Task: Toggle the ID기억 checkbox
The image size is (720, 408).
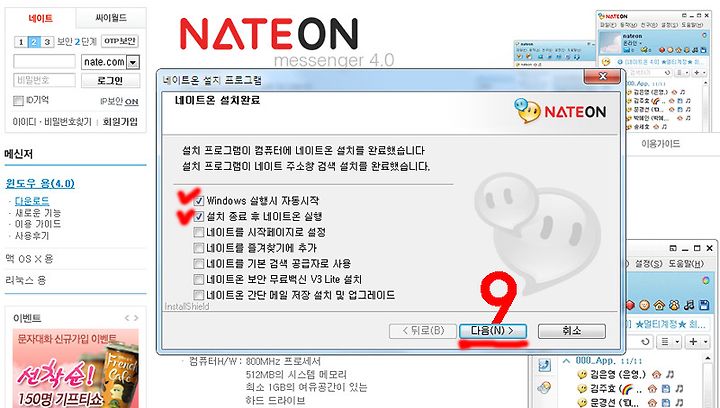Action: [18, 101]
